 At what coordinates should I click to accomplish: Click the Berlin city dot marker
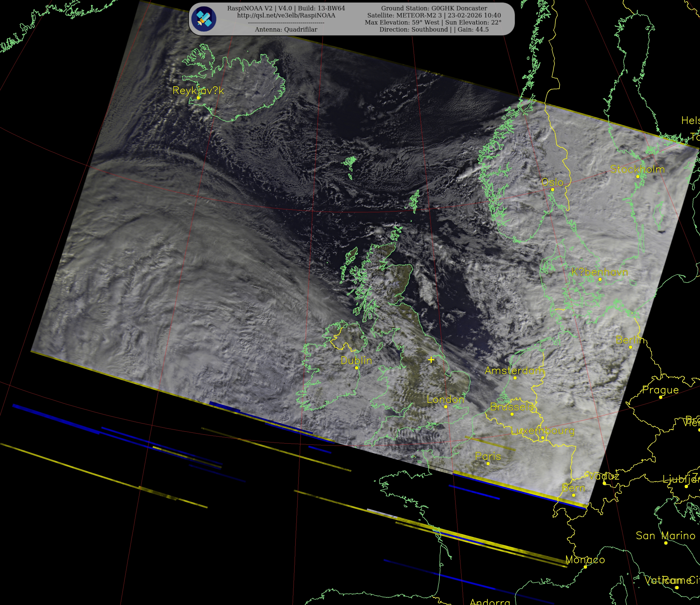pyautogui.click(x=630, y=347)
